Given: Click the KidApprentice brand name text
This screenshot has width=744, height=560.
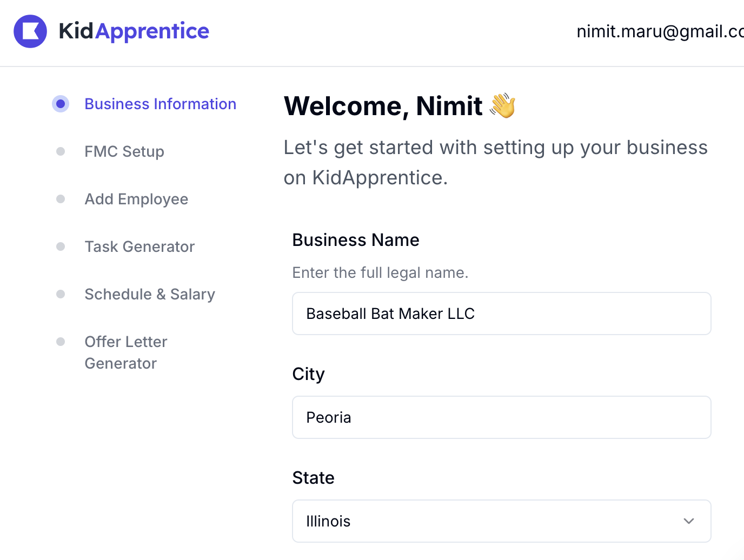Looking at the screenshot, I should pos(134,31).
